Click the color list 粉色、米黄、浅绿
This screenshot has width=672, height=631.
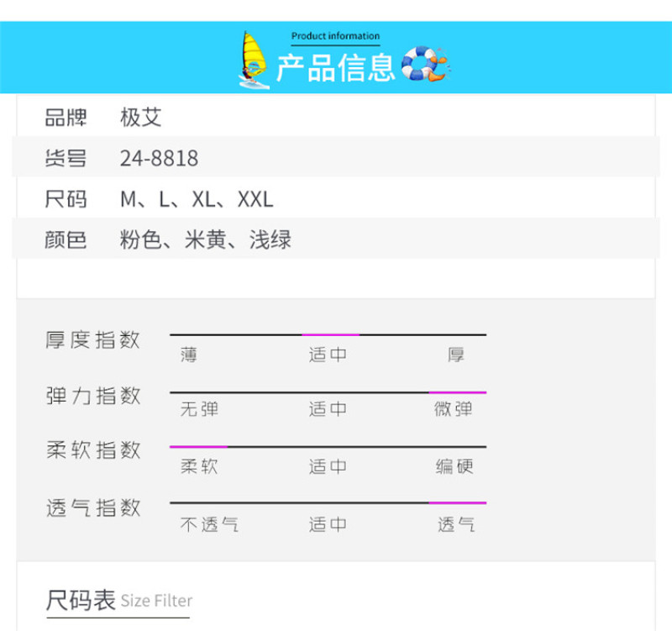(x=206, y=240)
